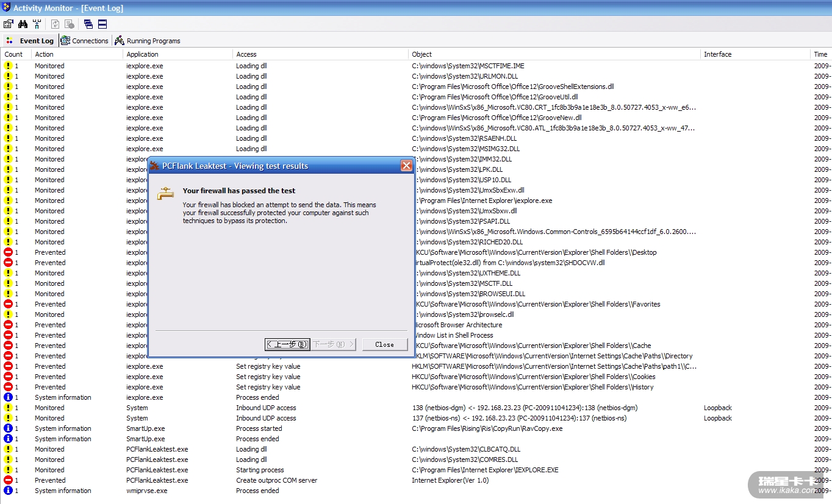Select the RavCopy.exe object path cell

click(x=487, y=428)
